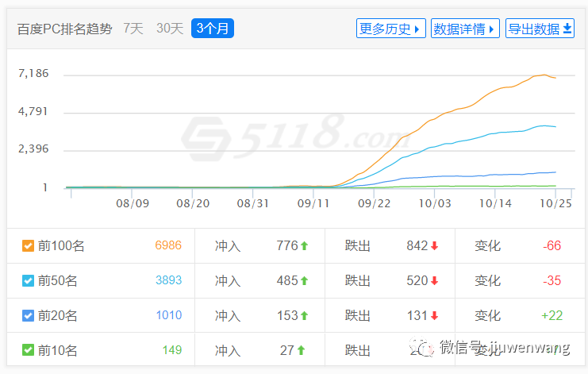Click the 1010 value in 前20名 row
Image resolution: width=588 pixels, height=374 pixels.
169,315
